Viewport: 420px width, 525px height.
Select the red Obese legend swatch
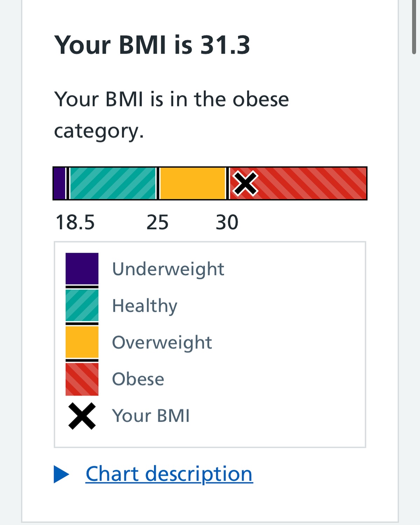pyautogui.click(x=82, y=379)
